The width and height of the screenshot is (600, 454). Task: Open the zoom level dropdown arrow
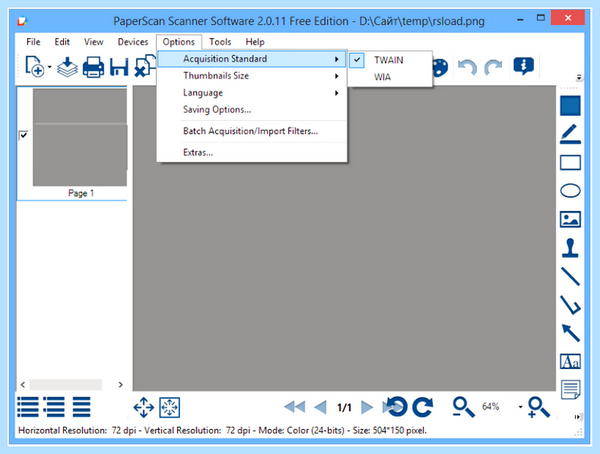pyautogui.click(x=520, y=407)
